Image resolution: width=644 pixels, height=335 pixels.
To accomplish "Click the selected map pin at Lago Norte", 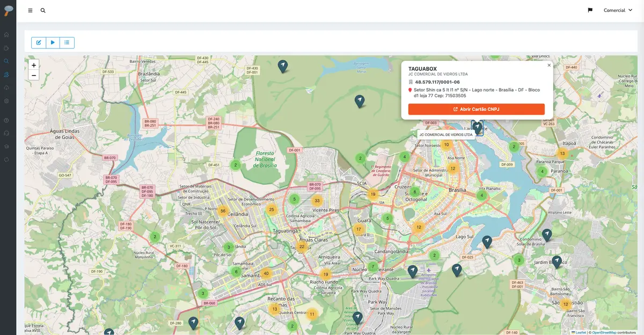I will 477,128.
